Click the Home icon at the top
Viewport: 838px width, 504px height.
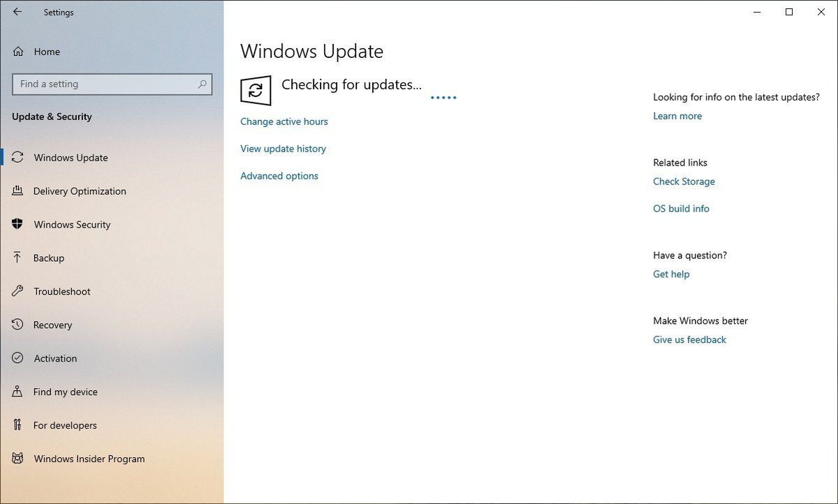click(17, 51)
